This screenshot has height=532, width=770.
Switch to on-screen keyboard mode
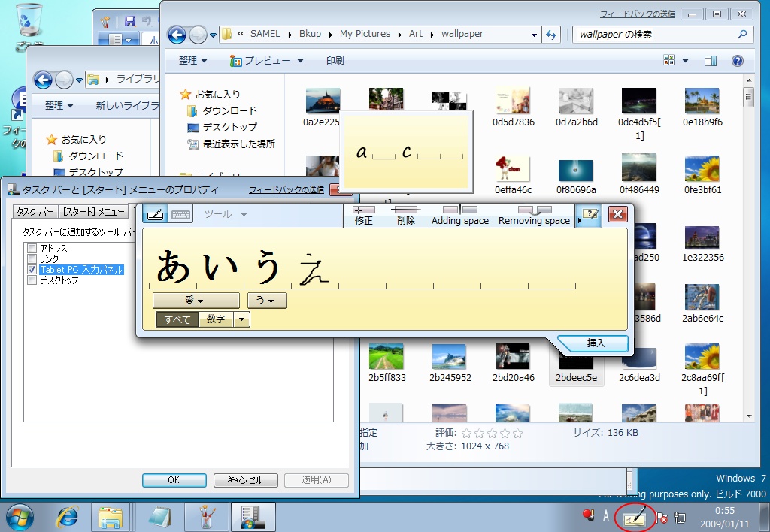click(180, 214)
